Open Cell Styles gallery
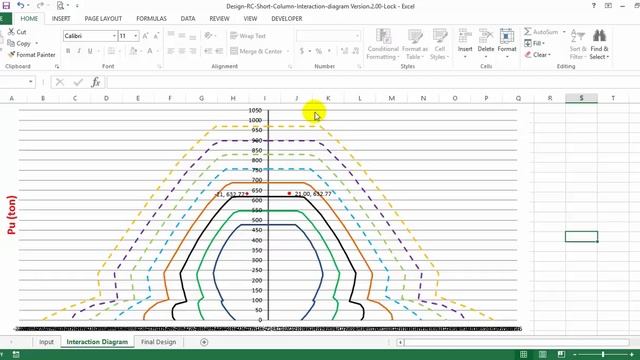This screenshot has width=640, height=360. [439, 44]
